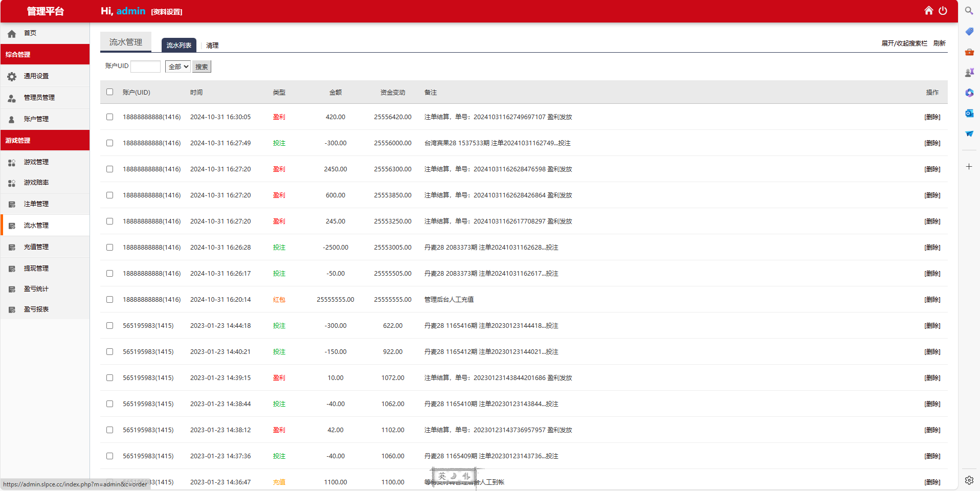Image resolution: width=980 pixels, height=491 pixels.
Task: Open the Outlook sidebar icon
Action: tap(969, 113)
